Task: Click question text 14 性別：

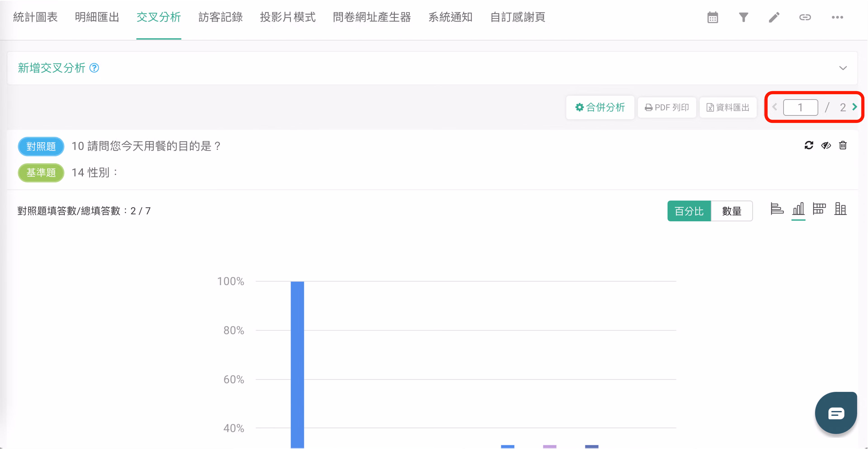Action: [95, 173]
